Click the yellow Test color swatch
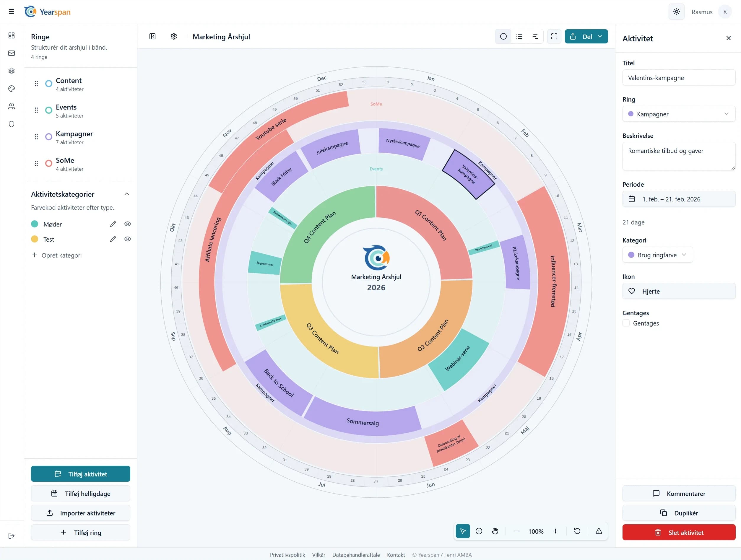The height and width of the screenshot is (560, 741). coord(35,239)
